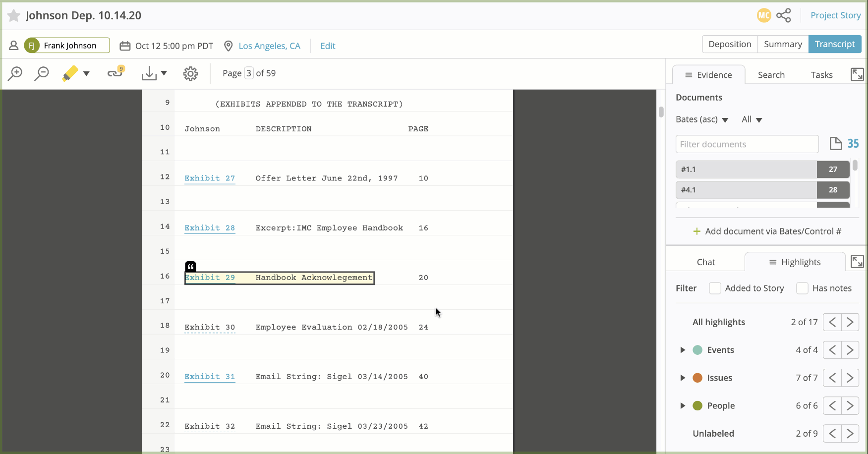Open the Exhibit 27 link
The height and width of the screenshot is (454, 868).
[210, 178]
